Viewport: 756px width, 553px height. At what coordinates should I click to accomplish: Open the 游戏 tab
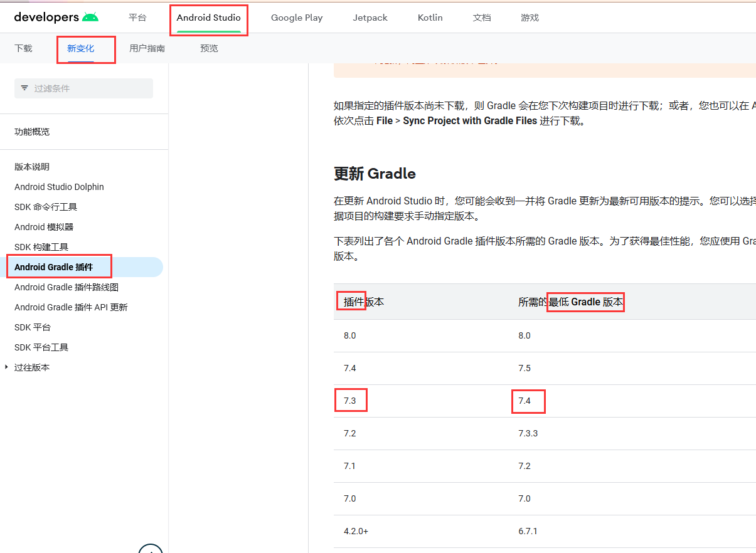530,18
